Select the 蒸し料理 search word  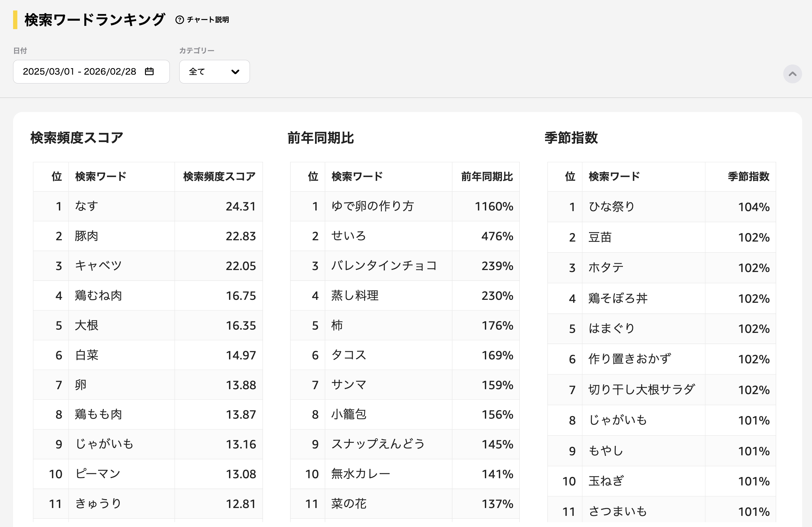coord(355,295)
